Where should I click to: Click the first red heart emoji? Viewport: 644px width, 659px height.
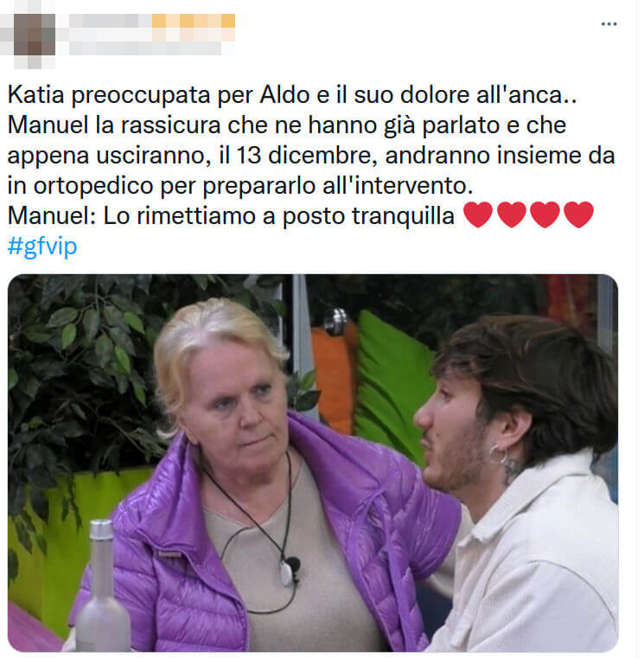[478, 214]
